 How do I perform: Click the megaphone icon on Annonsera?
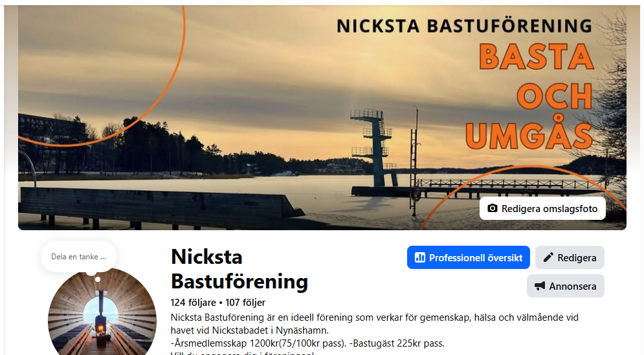pos(540,286)
